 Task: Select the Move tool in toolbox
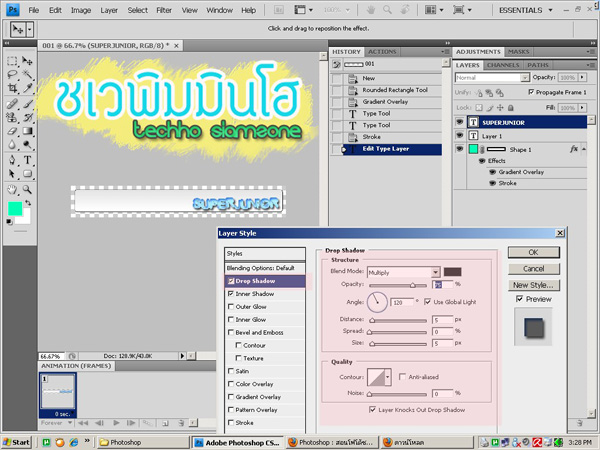27,61
